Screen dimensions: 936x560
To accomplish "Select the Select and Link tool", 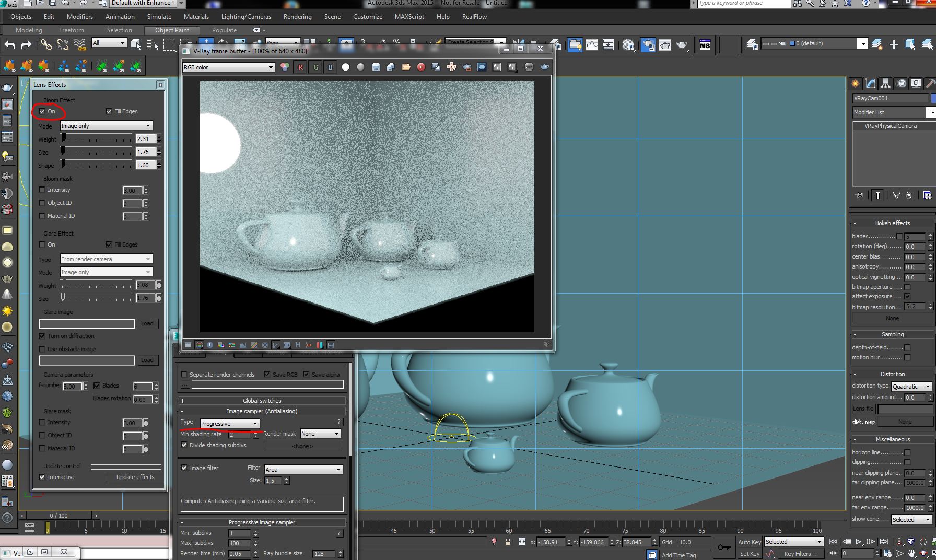I will click(46, 45).
